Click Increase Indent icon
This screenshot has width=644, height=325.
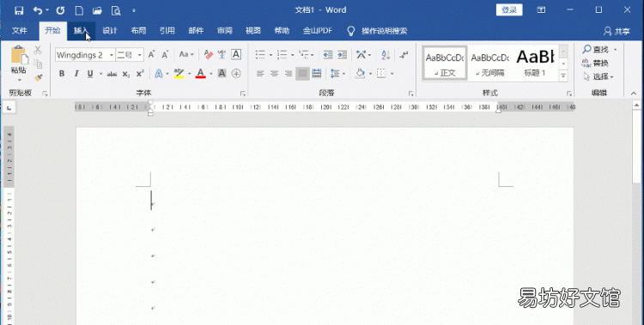tap(342, 55)
